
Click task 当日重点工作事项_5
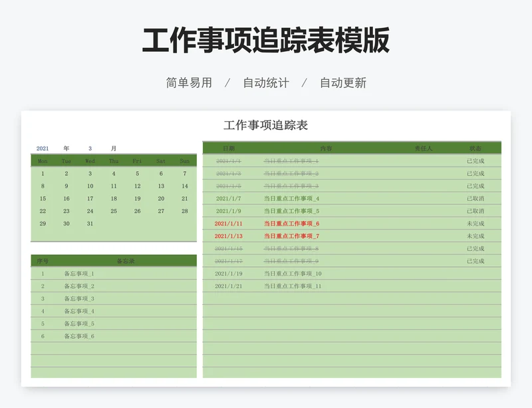pyautogui.click(x=291, y=211)
